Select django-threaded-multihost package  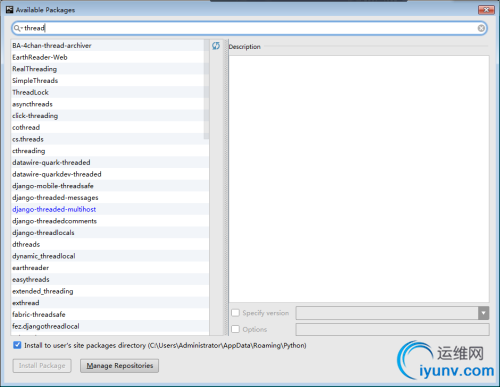click(x=110, y=209)
